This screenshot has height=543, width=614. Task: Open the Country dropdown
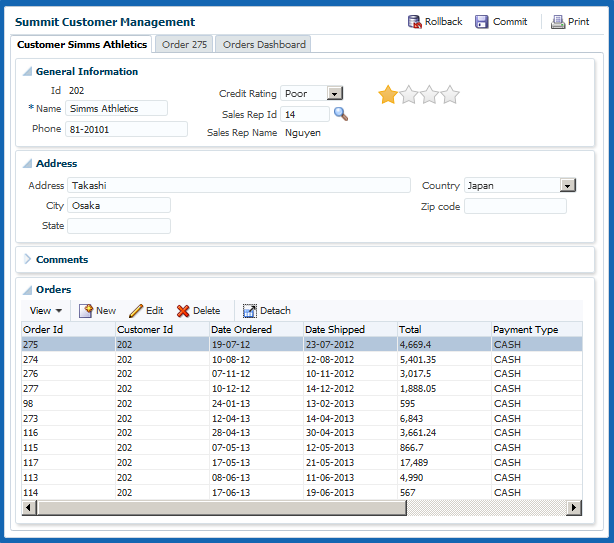(x=568, y=185)
